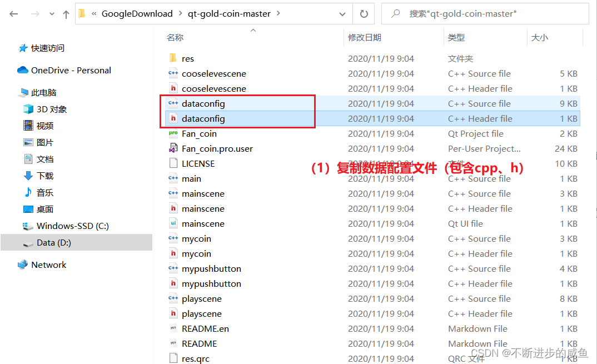Open the recent locations dropdown arrow
The width and height of the screenshot is (597, 364).
point(52,14)
